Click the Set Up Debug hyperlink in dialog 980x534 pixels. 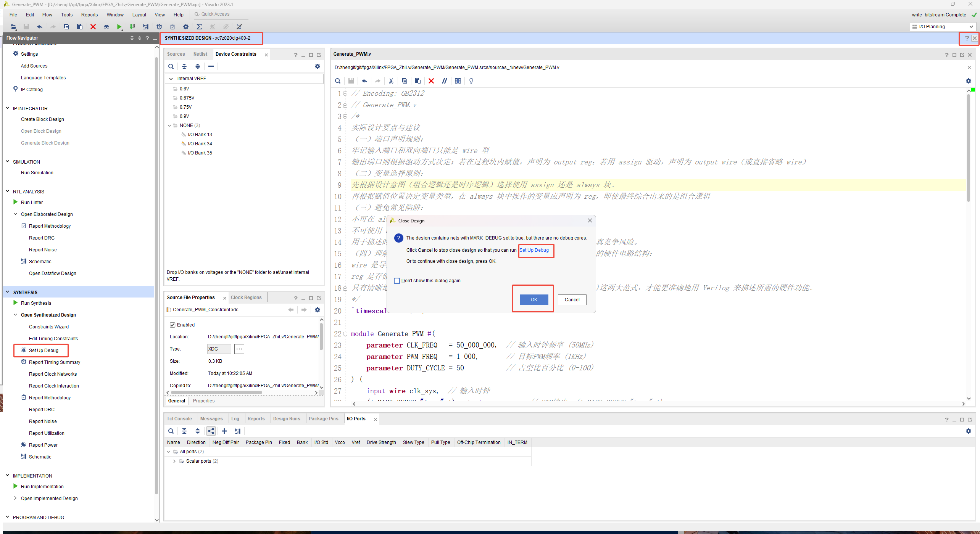[x=534, y=250]
